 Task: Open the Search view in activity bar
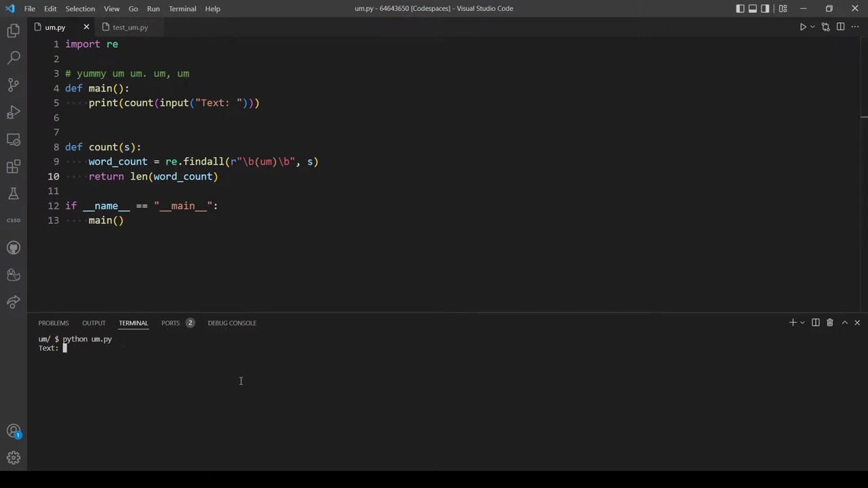14,58
